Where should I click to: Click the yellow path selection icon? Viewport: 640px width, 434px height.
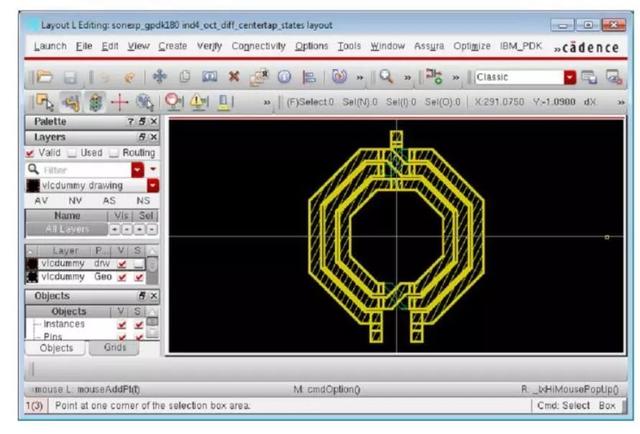71,102
